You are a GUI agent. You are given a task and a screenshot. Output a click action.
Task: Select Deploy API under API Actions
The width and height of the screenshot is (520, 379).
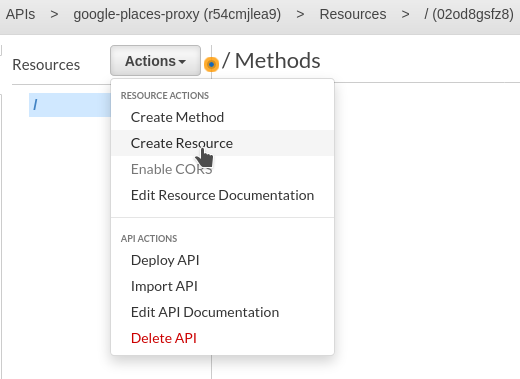point(165,260)
